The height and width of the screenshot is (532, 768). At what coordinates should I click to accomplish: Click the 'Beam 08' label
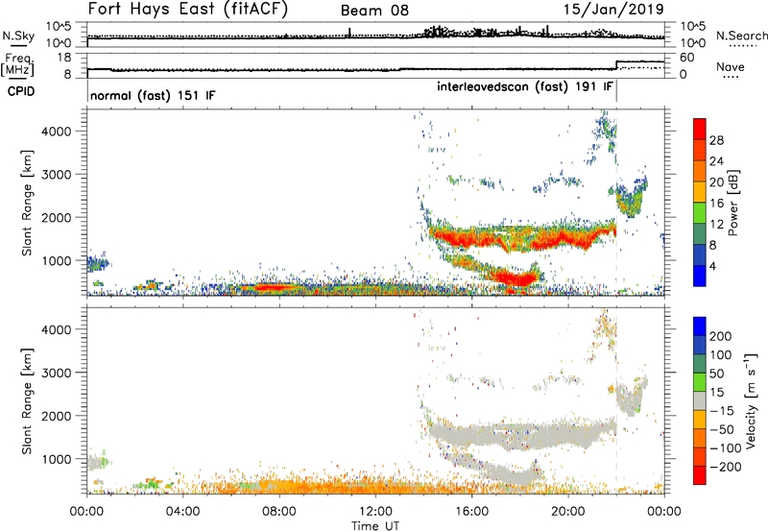(x=374, y=11)
